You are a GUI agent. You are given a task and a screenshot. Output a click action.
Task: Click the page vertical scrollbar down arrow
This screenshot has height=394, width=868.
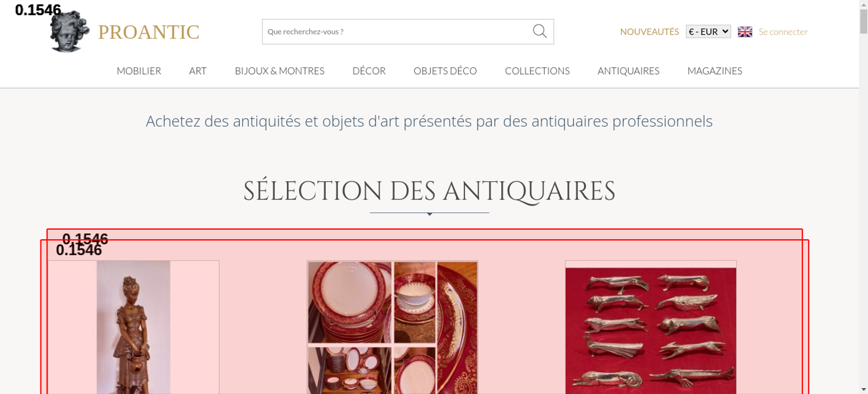(864, 389)
